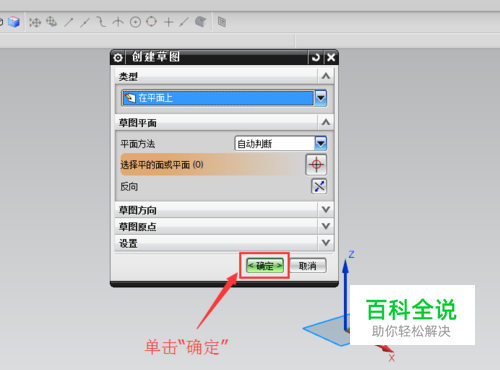This screenshot has width=500, height=370.
Task: Expand the 设置 section
Action: [x=326, y=243]
